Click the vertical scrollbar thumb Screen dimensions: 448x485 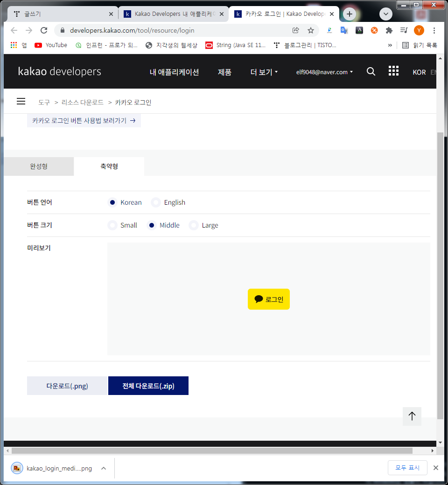point(440,275)
